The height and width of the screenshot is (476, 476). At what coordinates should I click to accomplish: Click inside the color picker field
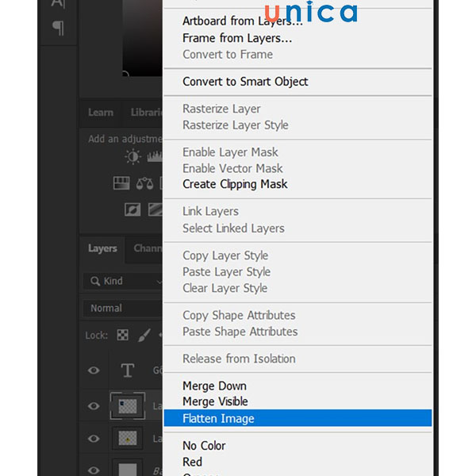tap(143, 40)
